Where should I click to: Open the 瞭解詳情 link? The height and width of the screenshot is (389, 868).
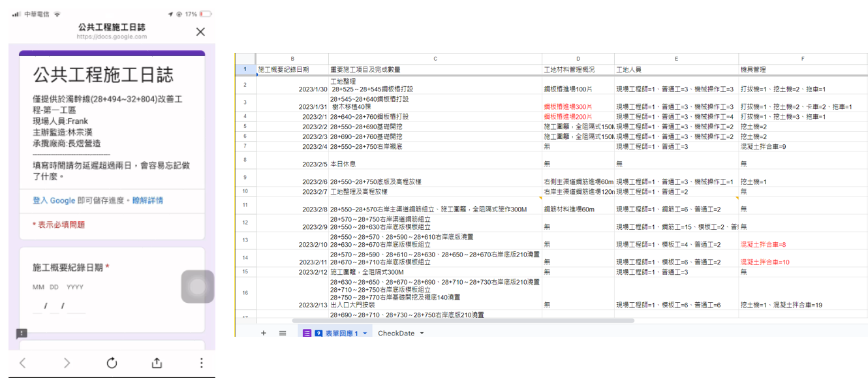[x=147, y=200]
